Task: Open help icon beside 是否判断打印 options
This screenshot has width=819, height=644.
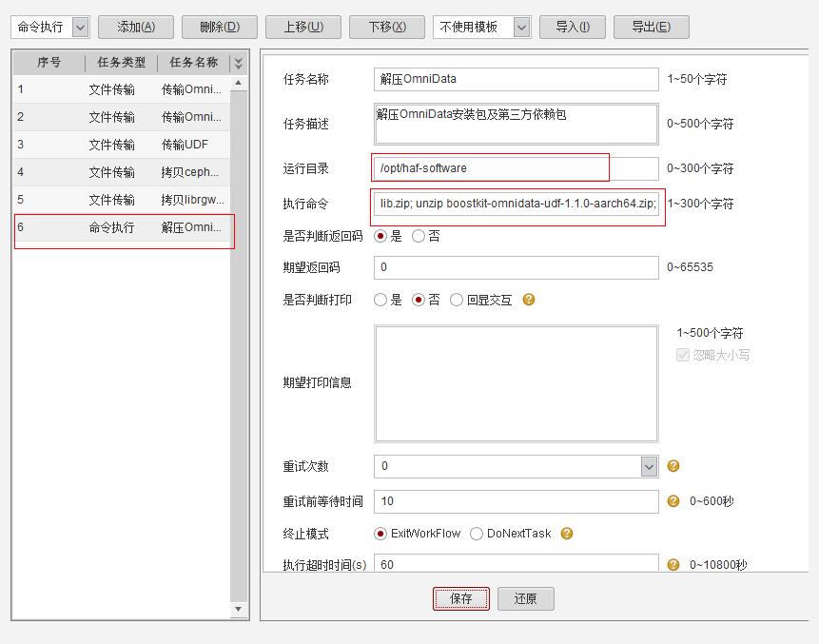Action: point(529,300)
